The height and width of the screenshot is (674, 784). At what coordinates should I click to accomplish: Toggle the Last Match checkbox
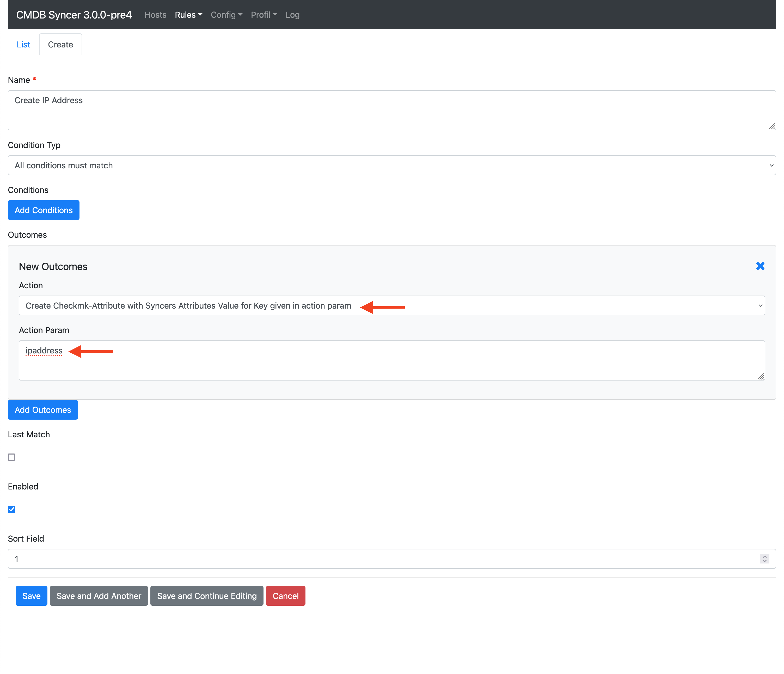point(12,457)
